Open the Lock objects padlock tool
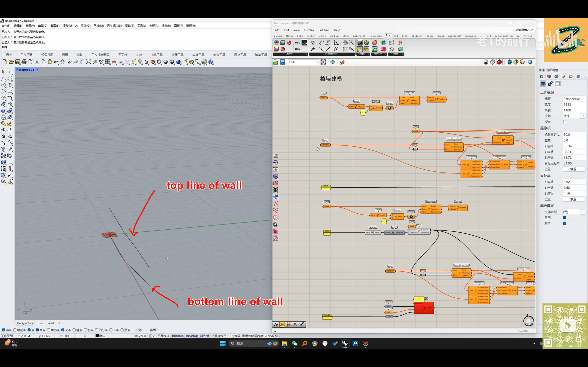The image size is (588, 367). point(146,62)
